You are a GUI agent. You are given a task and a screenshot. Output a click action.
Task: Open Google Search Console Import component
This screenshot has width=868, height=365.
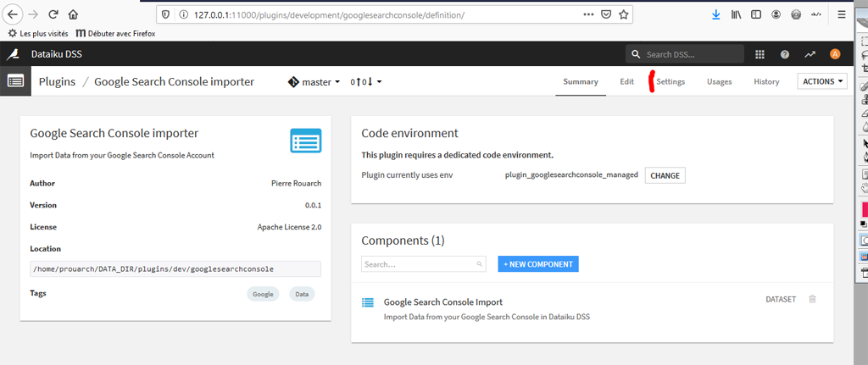point(442,302)
